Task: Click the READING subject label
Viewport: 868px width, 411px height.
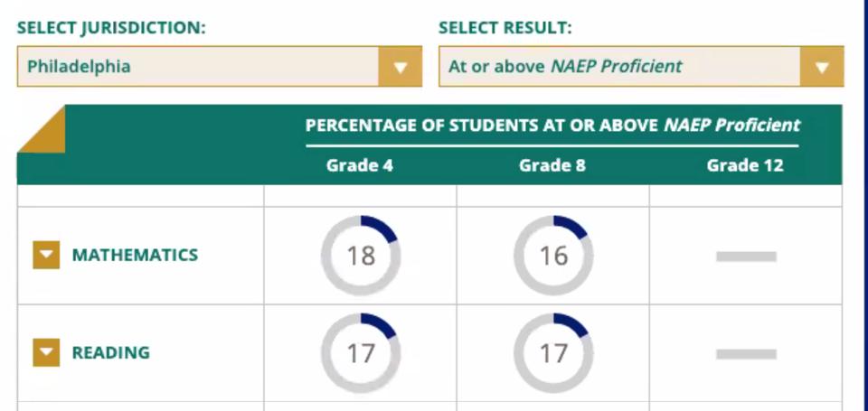Action: (x=111, y=352)
